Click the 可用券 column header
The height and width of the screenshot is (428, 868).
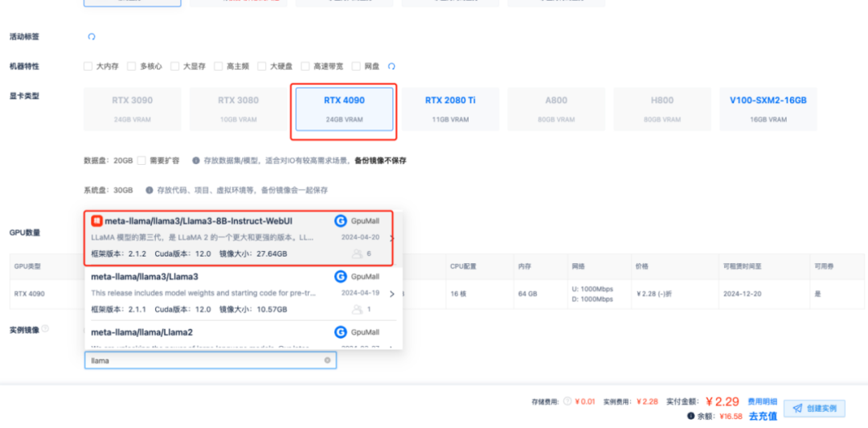825,266
